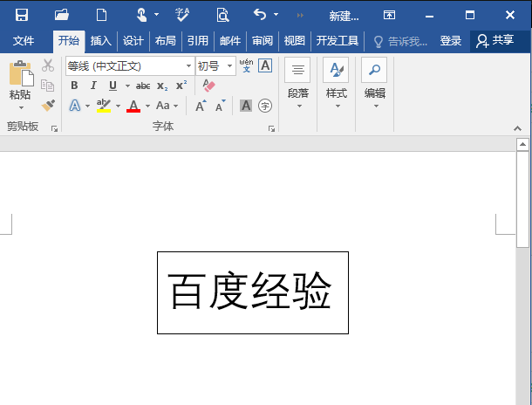Screen dimensions: 532x405
Task: Switch to the 插入 Insert tab
Action: tap(101, 41)
